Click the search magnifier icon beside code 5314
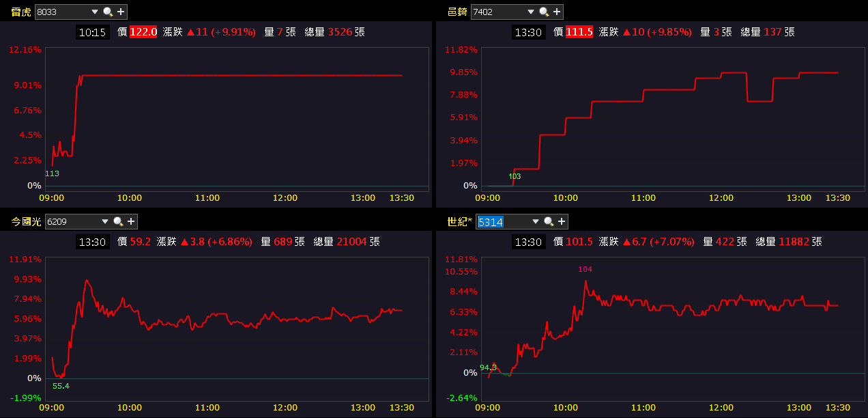 (x=549, y=221)
